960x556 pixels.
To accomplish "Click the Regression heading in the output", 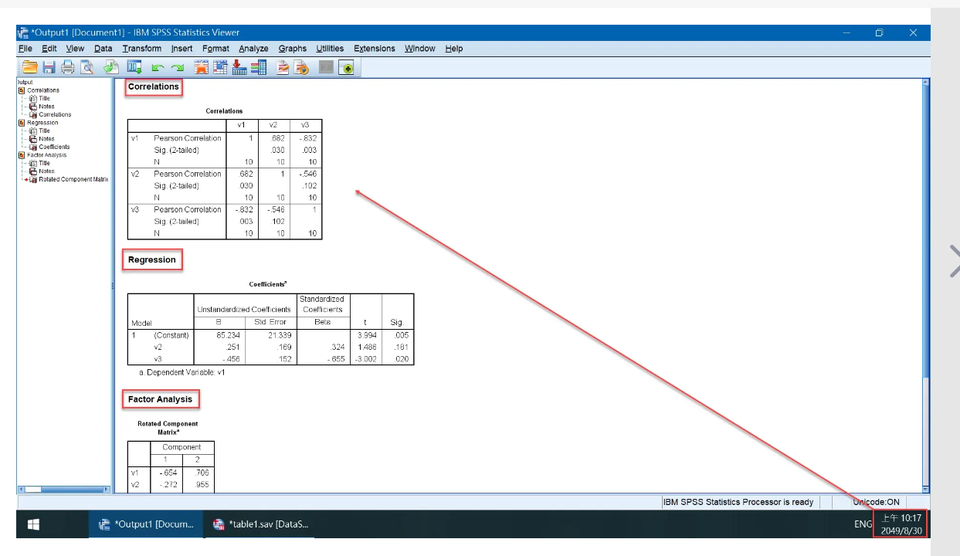I will [x=152, y=260].
